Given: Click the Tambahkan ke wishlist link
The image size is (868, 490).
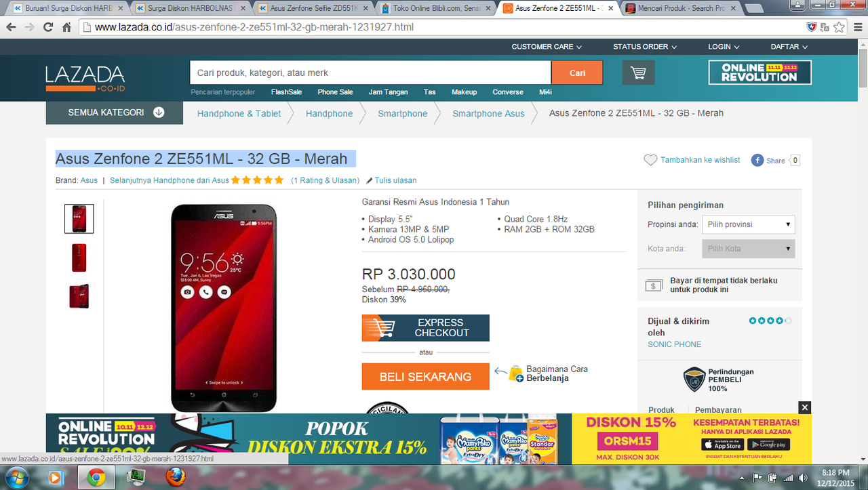Looking at the screenshot, I should click(701, 160).
